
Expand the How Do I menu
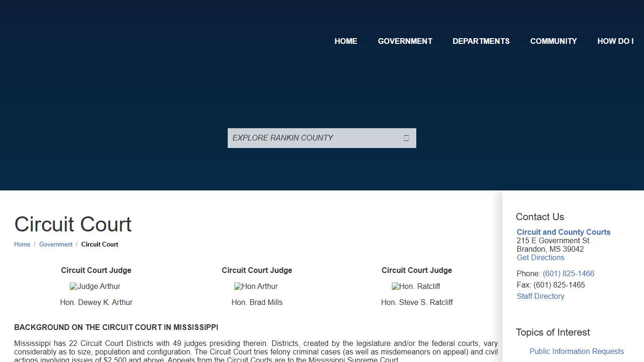click(x=615, y=41)
